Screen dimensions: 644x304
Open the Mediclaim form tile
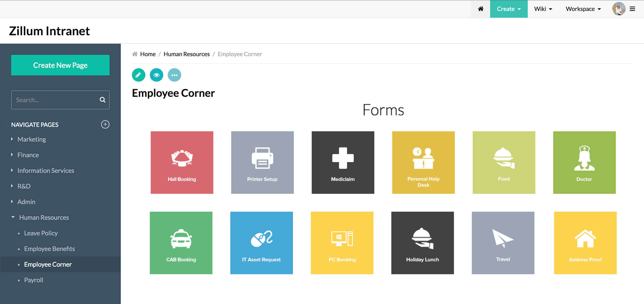coord(343,163)
